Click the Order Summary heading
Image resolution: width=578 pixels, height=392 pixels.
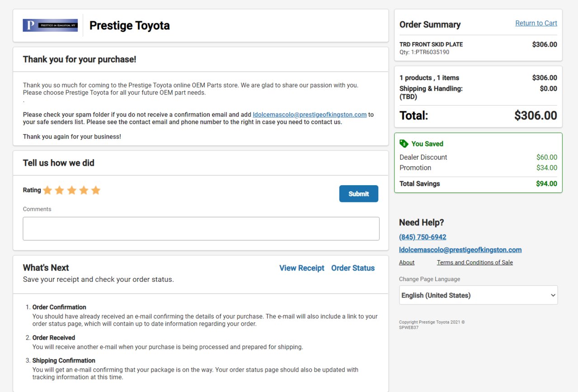point(430,25)
